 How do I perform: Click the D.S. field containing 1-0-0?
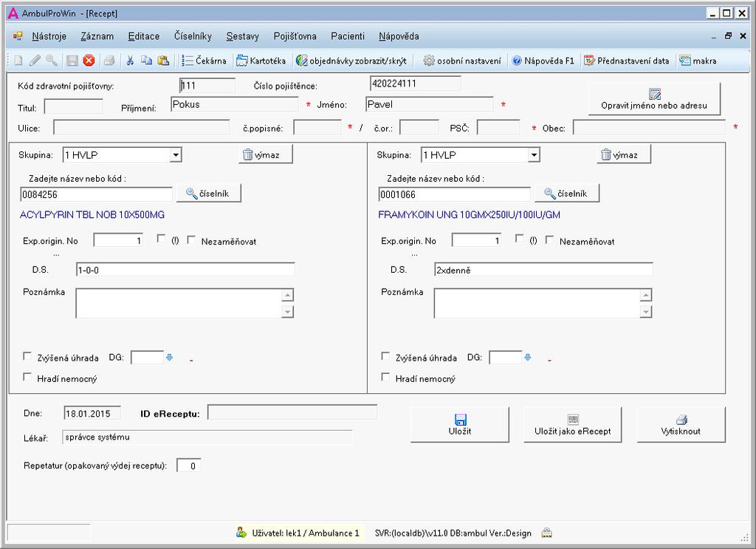[x=185, y=270]
